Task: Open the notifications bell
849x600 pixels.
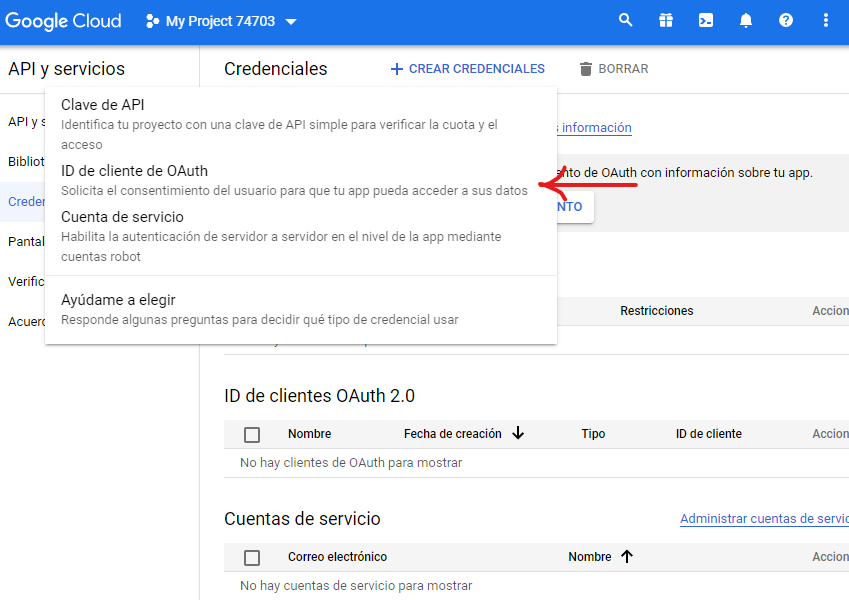Action: pos(746,21)
